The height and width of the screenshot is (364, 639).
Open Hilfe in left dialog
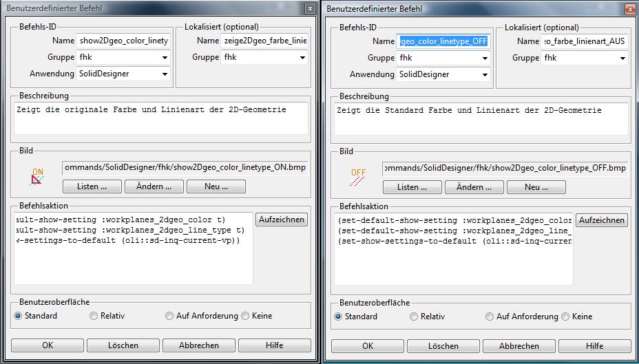275,345
